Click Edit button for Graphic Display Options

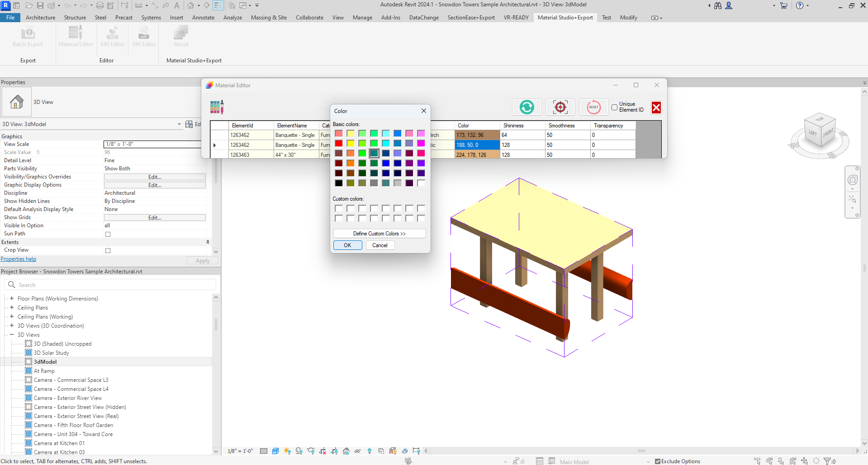(155, 185)
